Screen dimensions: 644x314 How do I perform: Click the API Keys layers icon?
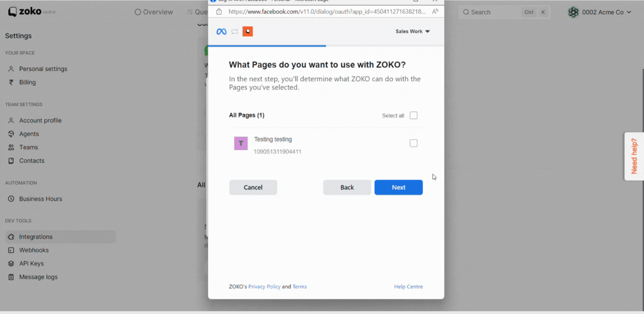coord(11,264)
